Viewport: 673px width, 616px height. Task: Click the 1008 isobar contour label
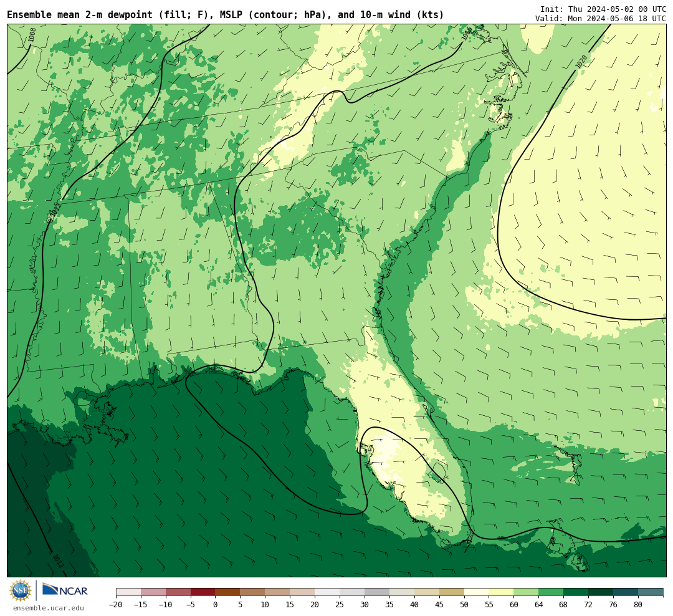32,34
